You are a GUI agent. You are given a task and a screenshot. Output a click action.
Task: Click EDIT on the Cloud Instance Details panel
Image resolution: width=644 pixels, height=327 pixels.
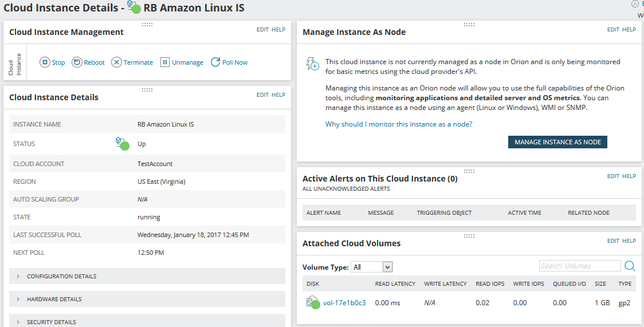[262, 94]
